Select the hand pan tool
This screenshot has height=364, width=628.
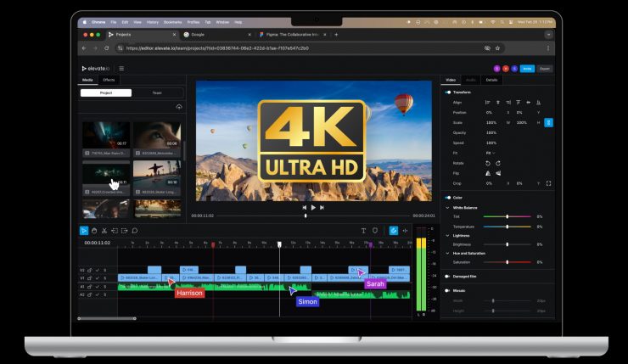click(94, 230)
